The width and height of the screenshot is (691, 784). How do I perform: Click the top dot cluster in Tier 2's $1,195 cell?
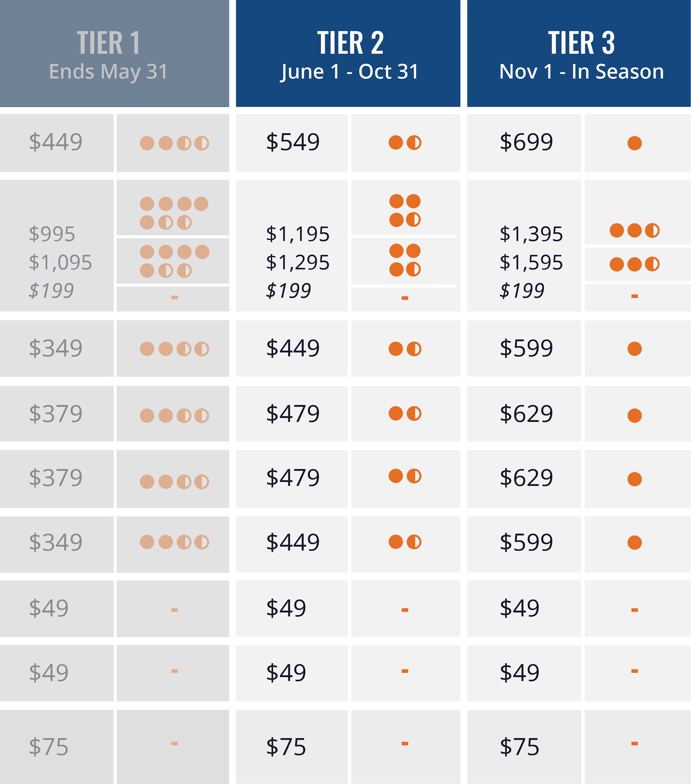[404, 210]
